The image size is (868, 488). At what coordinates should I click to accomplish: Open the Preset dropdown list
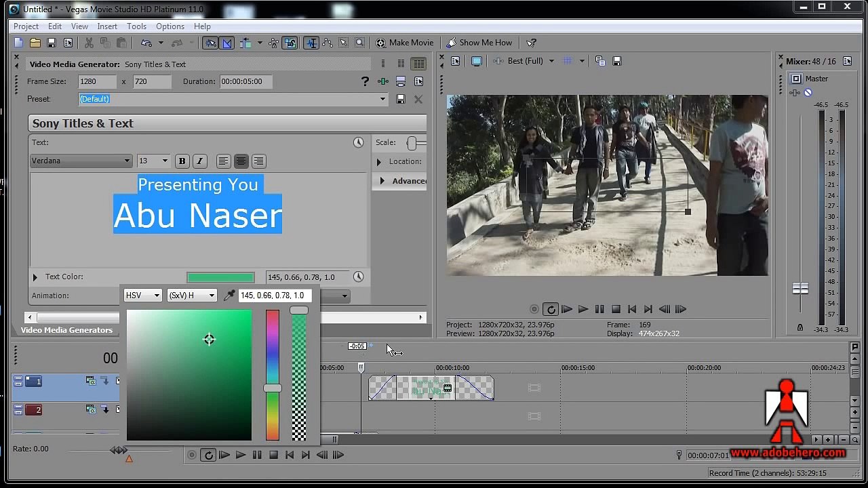pyautogui.click(x=382, y=99)
